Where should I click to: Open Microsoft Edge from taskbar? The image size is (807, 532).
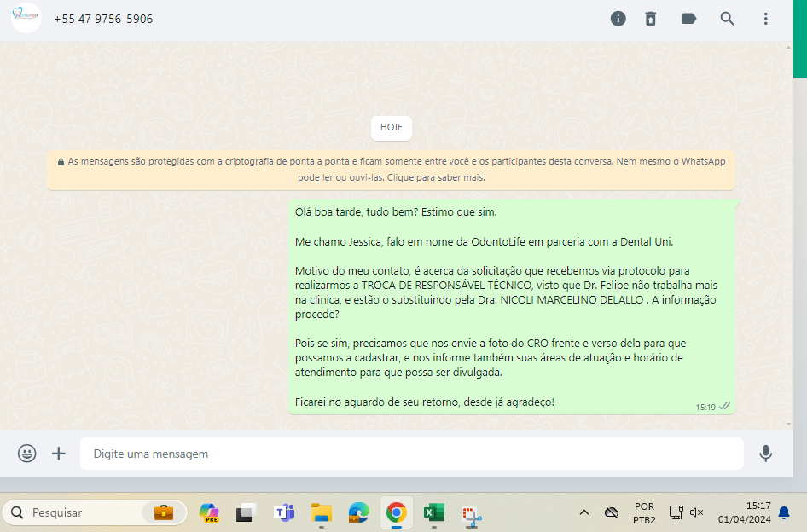point(359,512)
